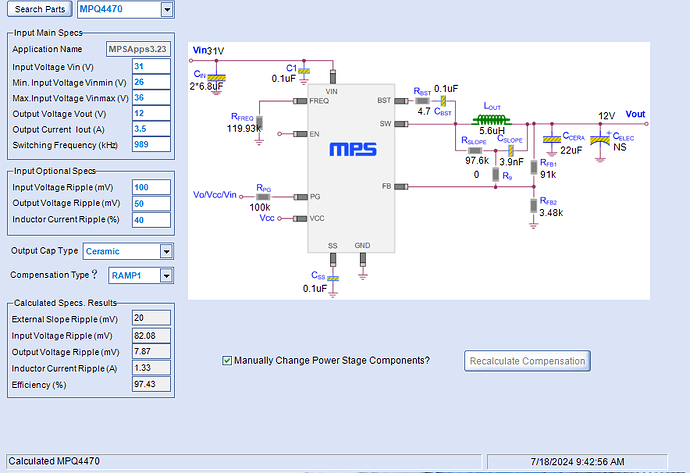Click the 91k RFB1 value

tap(548, 175)
